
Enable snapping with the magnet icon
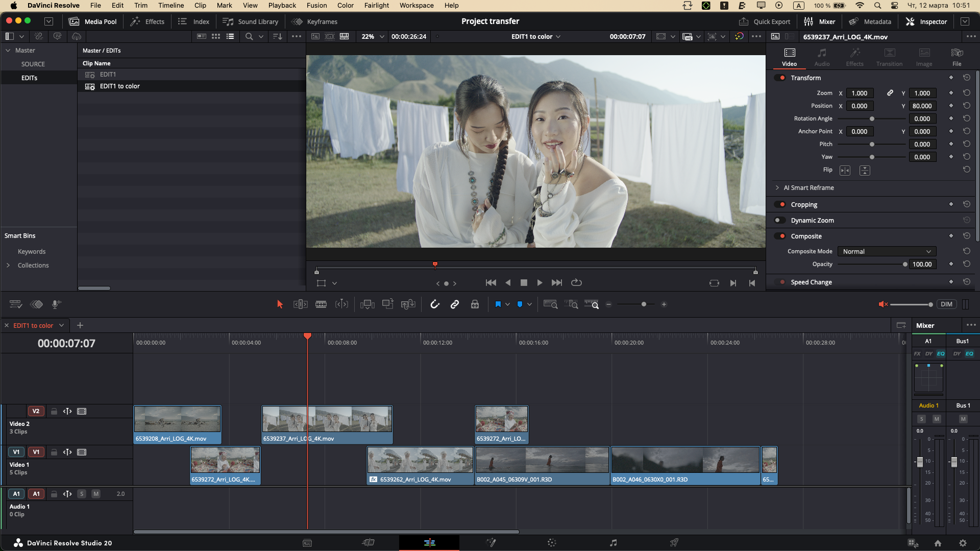pyautogui.click(x=435, y=304)
